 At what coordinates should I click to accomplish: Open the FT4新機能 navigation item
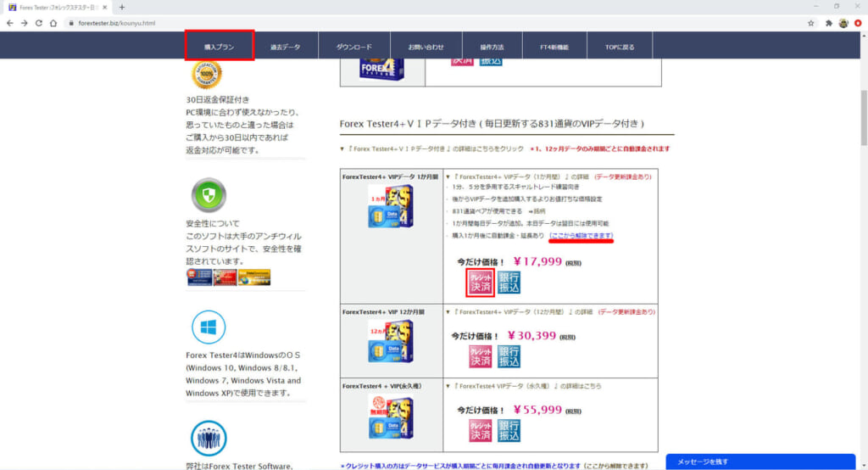554,48
